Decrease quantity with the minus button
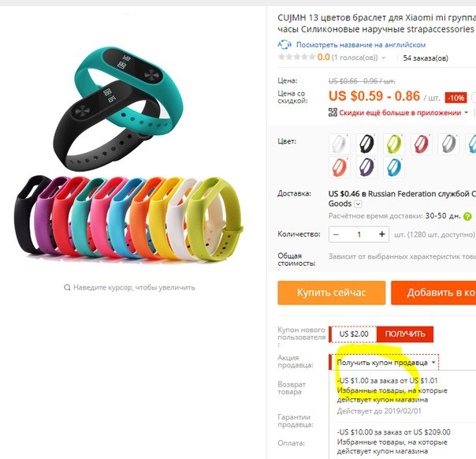This screenshot has height=459, width=476. [336, 234]
